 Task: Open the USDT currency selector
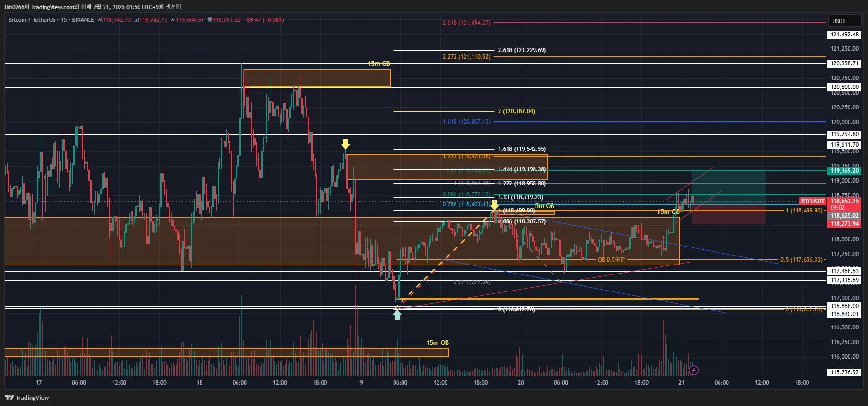point(845,21)
